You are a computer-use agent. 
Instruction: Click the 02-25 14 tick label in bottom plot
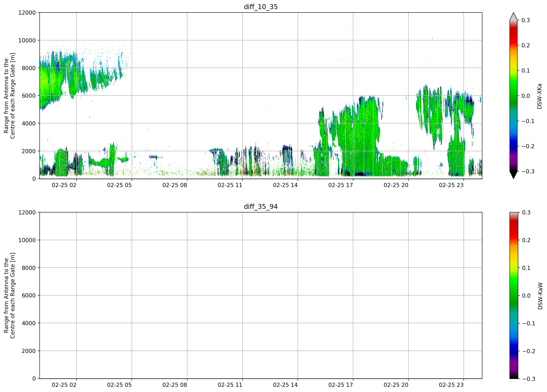point(285,385)
